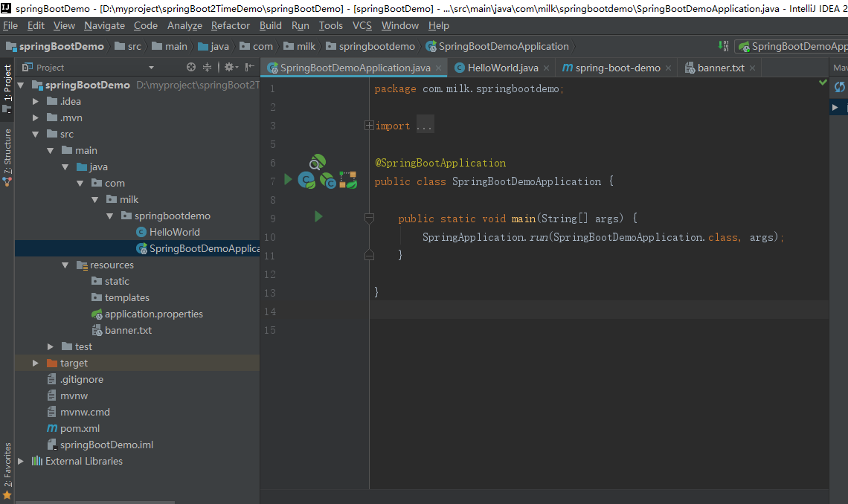Click the blue class bean gutter icon

point(306,180)
